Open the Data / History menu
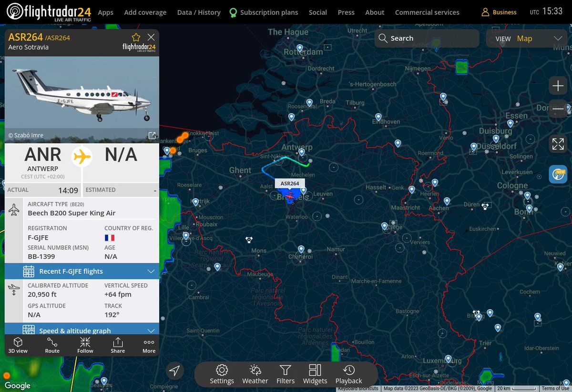Screen dimensions: 572x392 199,12
